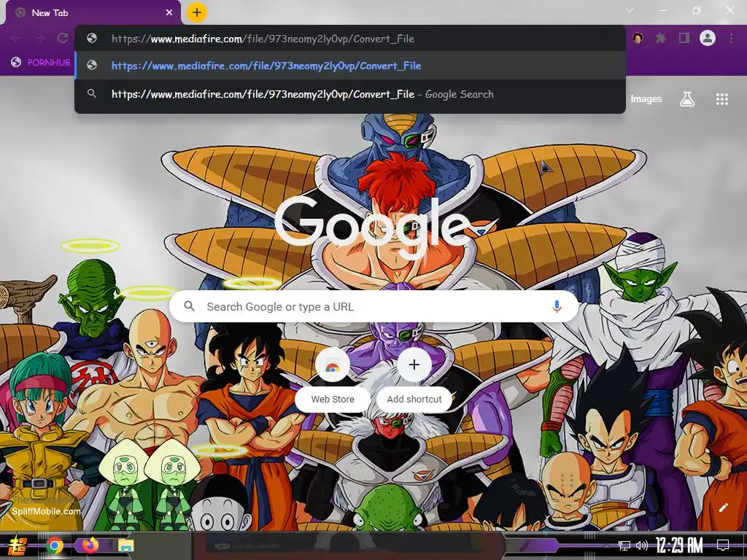The height and width of the screenshot is (560, 747).
Task: Start voice search with microphone icon
Action: [557, 306]
